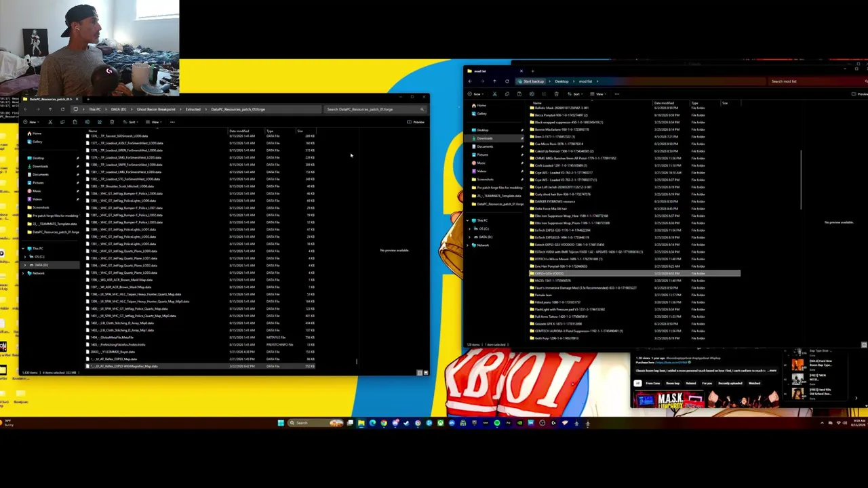Select file '1404_-_GlobalMetaFile.MetaFile'

click(x=113, y=338)
